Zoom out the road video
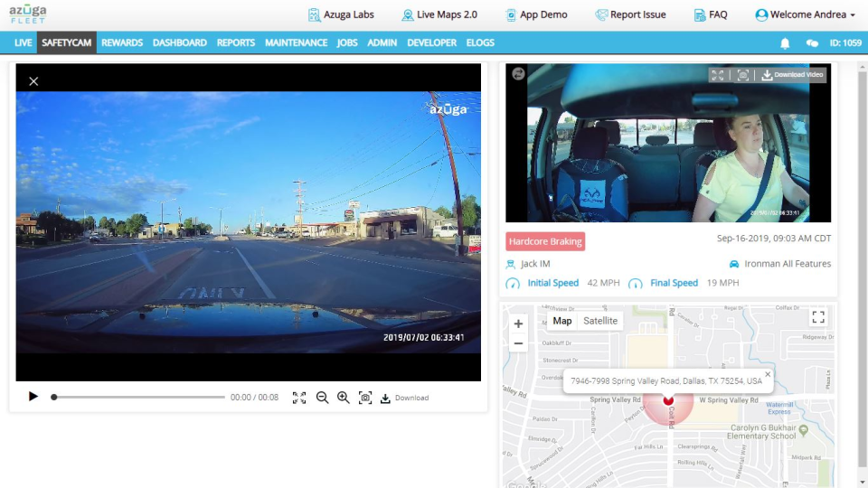 (x=322, y=398)
